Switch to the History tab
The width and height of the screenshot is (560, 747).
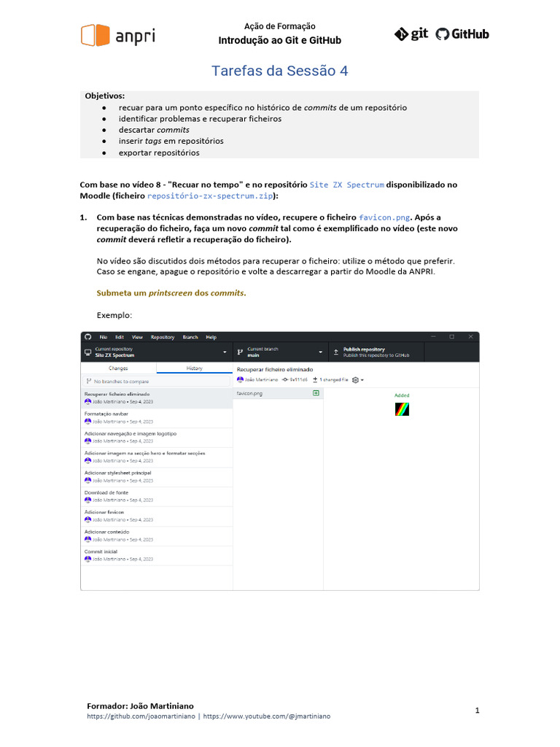(194, 368)
